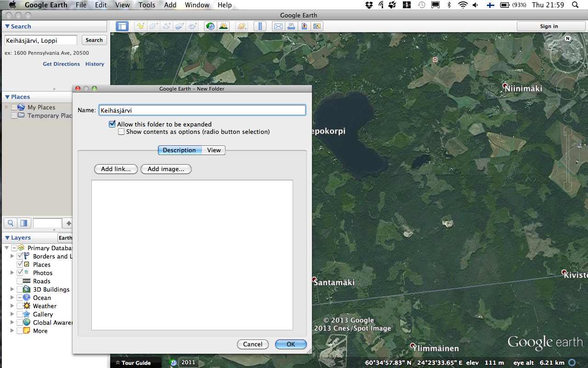Open the File menu
Viewport: 588px width, 368px height.
(x=81, y=5)
